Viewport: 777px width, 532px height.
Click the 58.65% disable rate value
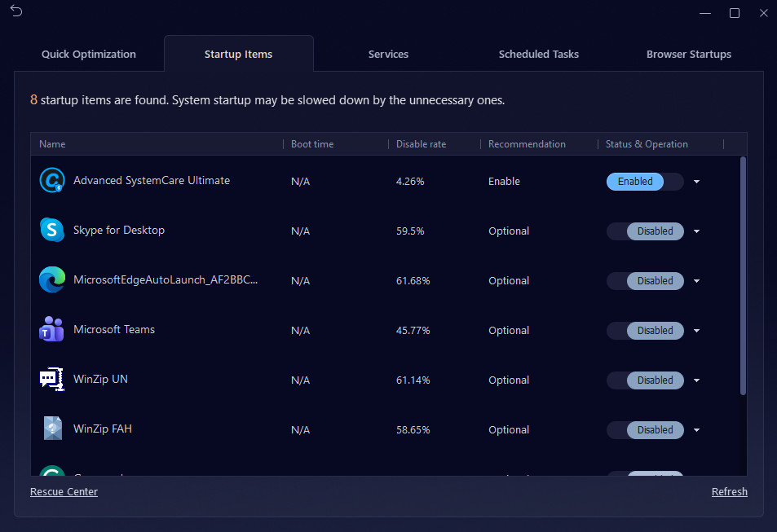click(413, 430)
